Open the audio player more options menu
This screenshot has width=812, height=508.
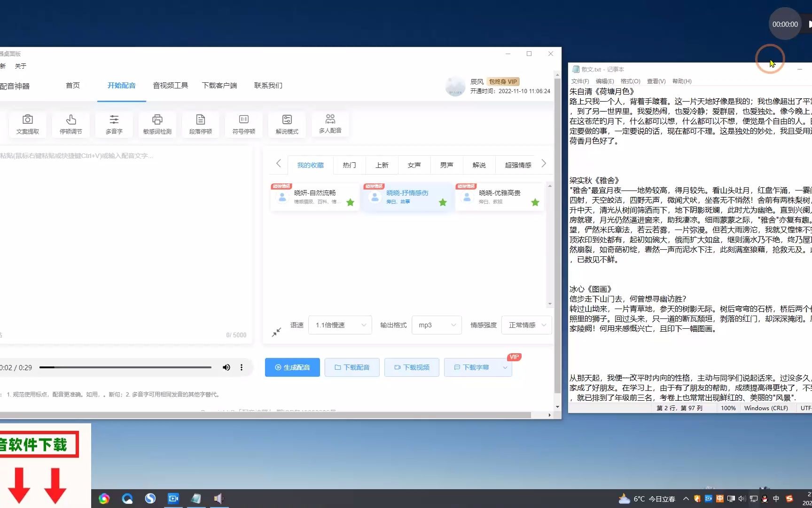pos(242,367)
